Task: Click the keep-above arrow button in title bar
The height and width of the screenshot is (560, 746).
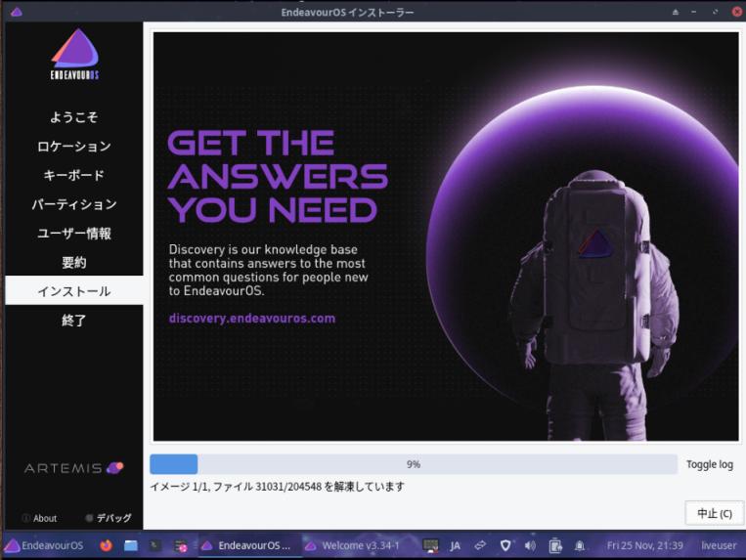Action: coord(675,12)
